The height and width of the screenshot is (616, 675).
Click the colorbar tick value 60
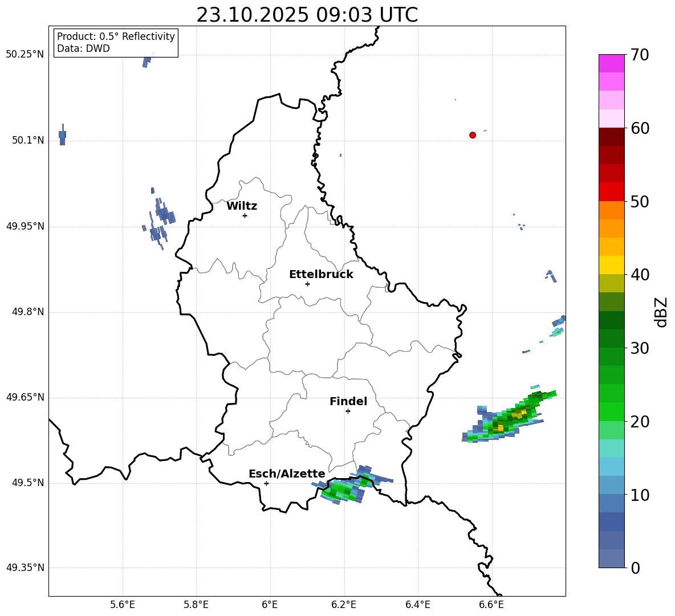(x=640, y=128)
